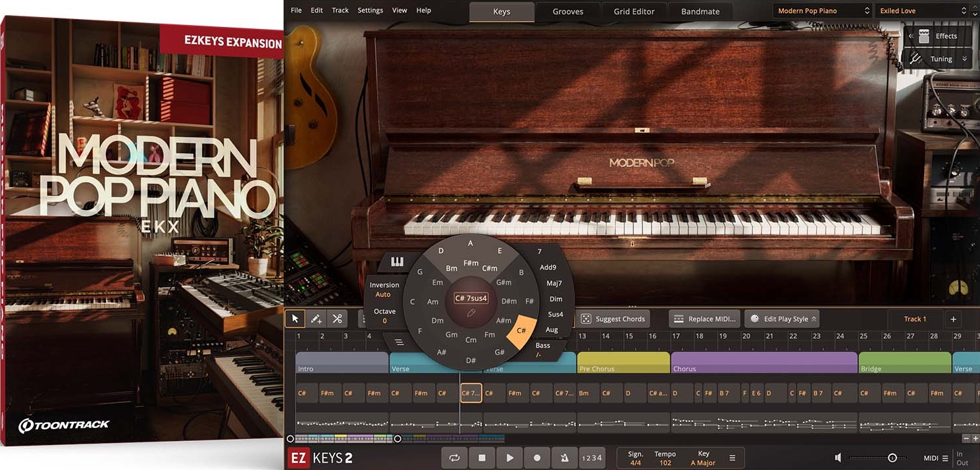
Task: Open the Bandmate tab
Action: point(700,11)
